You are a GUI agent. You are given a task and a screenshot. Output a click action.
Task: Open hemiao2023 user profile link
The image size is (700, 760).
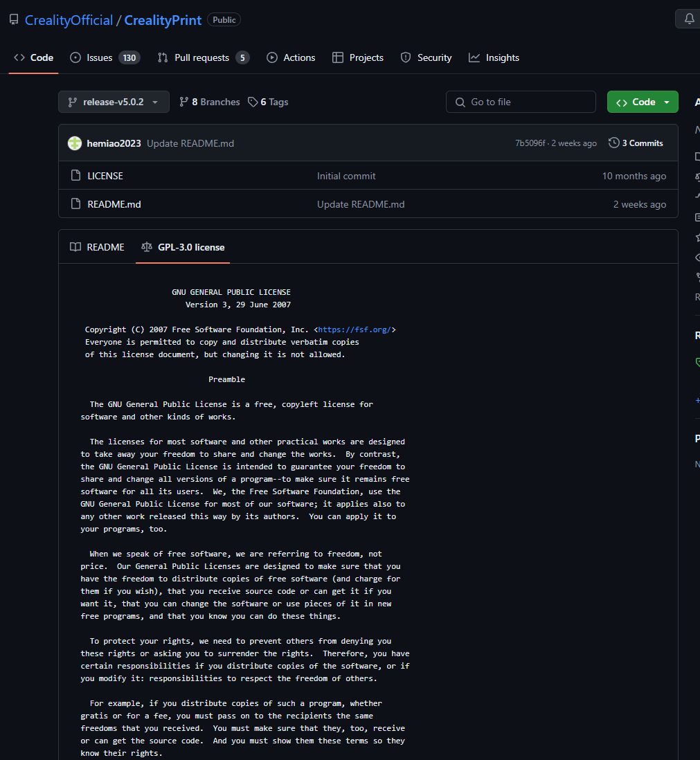pos(114,143)
